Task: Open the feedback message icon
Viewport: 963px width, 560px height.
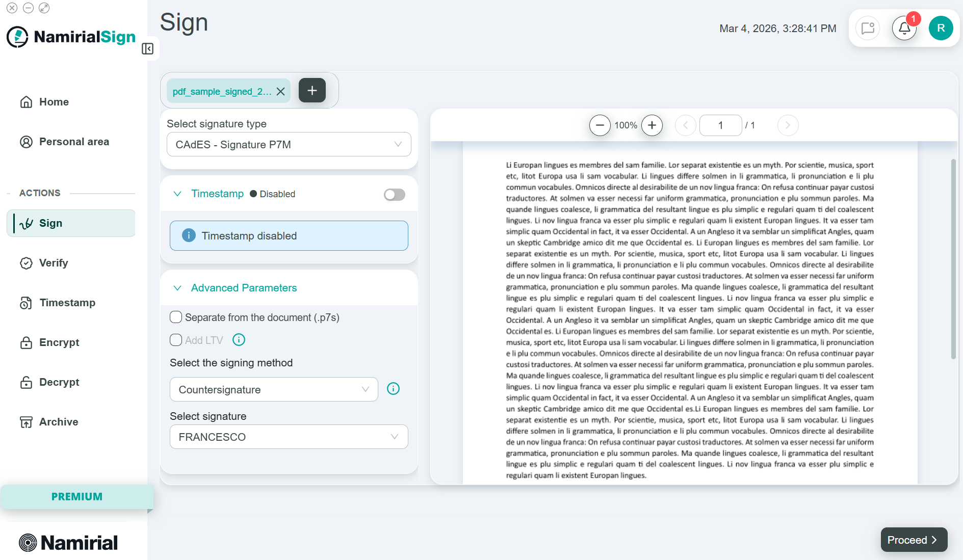Action: 868,28
